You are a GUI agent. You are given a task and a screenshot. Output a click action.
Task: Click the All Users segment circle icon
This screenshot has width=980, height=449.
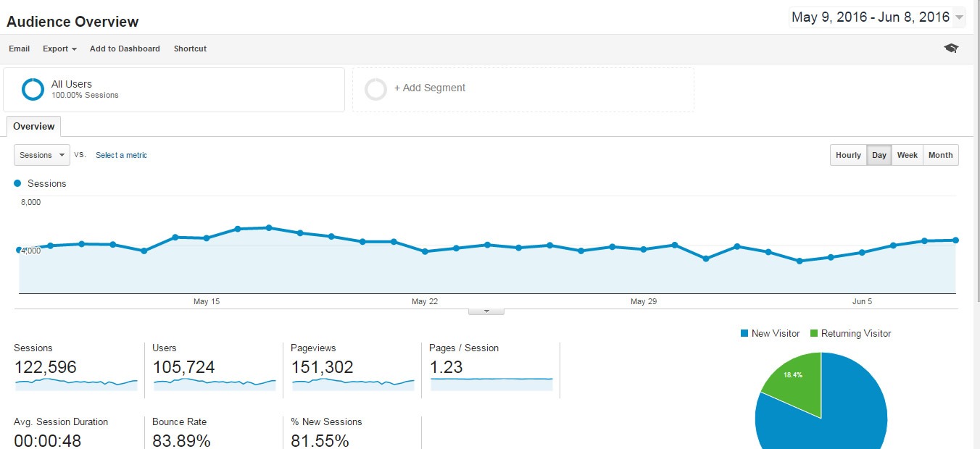[x=33, y=88]
